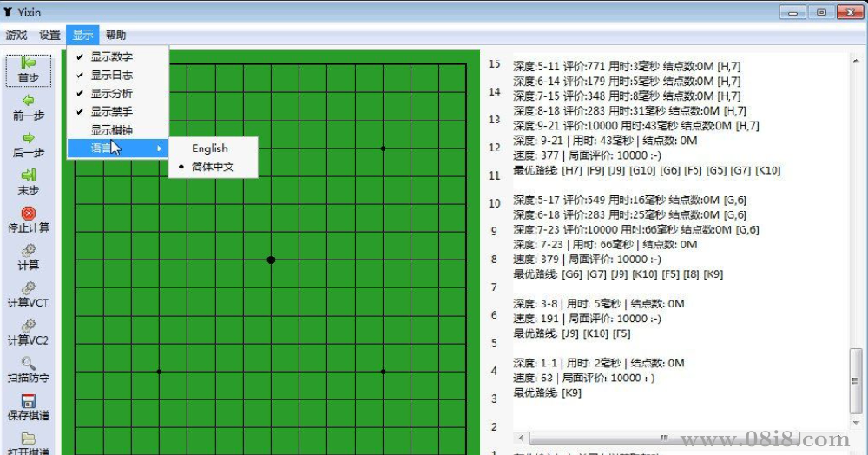
Task: Open the 设置 menu
Action: pyautogui.click(x=49, y=36)
